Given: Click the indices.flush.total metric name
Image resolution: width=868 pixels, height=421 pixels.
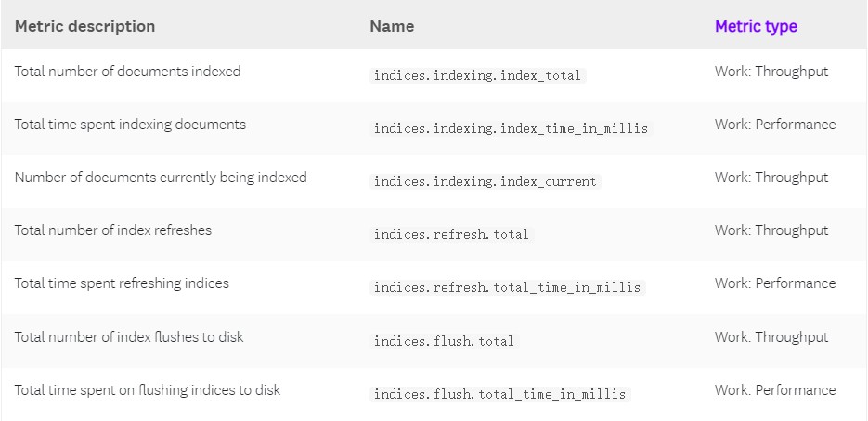Looking at the screenshot, I should tap(444, 341).
